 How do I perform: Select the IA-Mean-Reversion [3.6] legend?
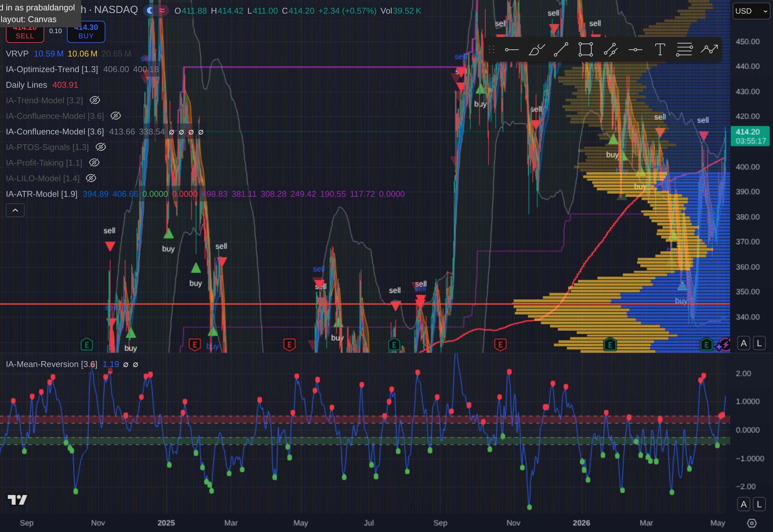click(x=51, y=364)
